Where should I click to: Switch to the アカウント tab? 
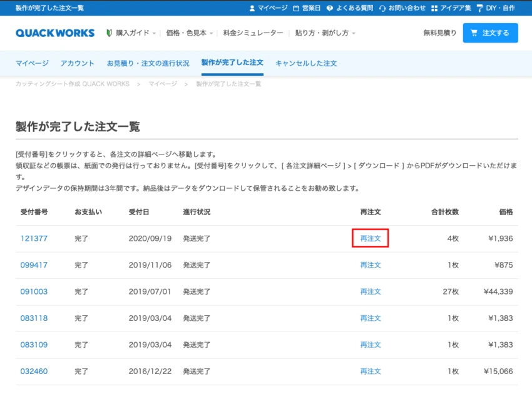pyautogui.click(x=78, y=63)
